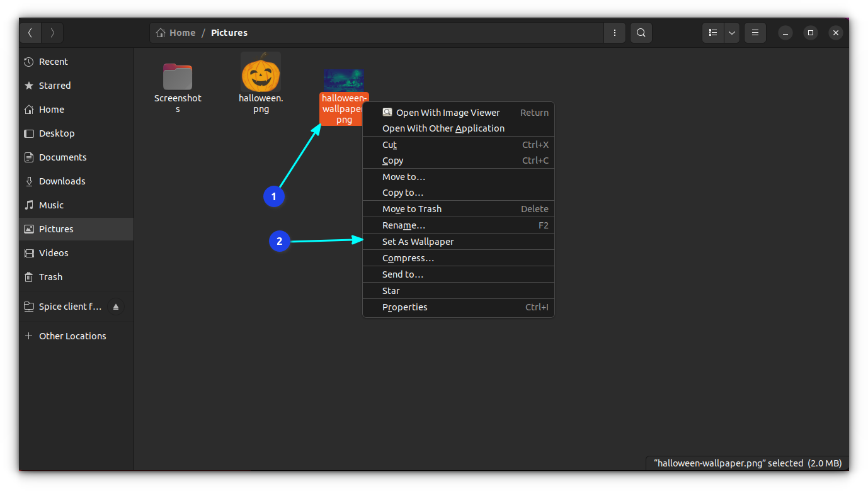868x491 pixels.
Task: Show Starred files in sidebar
Action: (55, 86)
